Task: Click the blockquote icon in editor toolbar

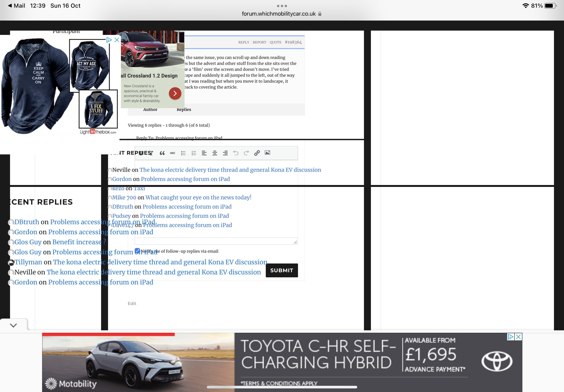Action: click(162, 153)
